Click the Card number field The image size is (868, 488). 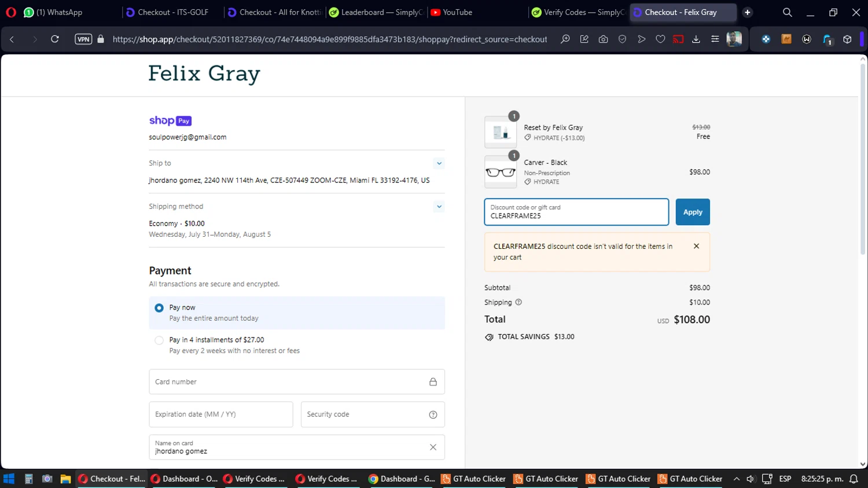[297, 382]
